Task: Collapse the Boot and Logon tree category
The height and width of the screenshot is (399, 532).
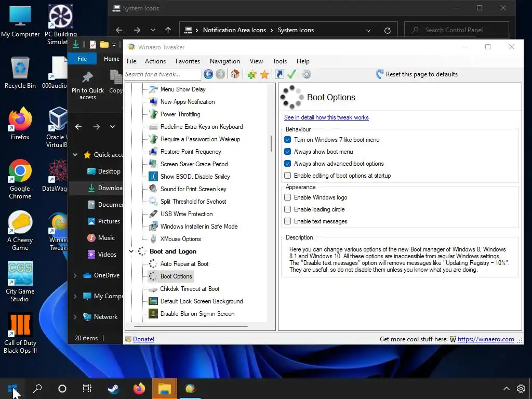Action: (x=131, y=251)
